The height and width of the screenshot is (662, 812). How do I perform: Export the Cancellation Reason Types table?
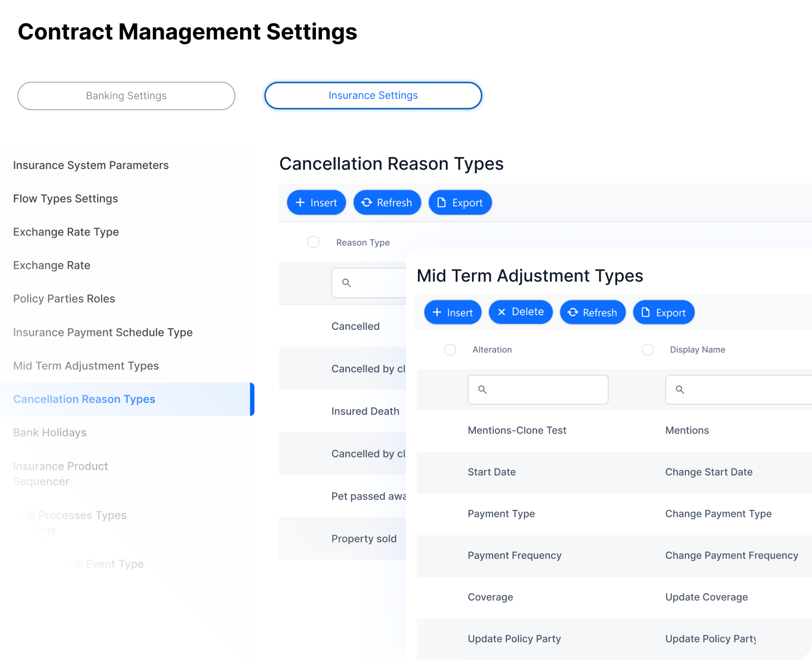(x=460, y=203)
